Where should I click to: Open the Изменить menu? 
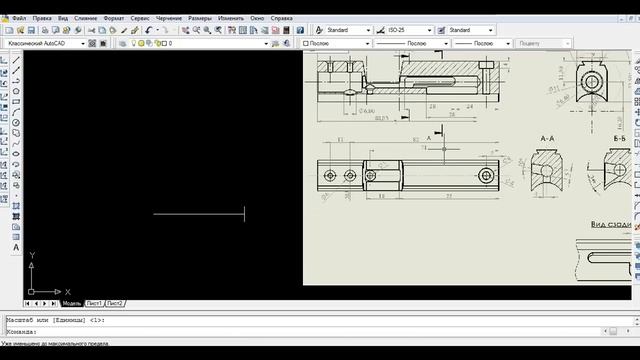pyautogui.click(x=231, y=18)
